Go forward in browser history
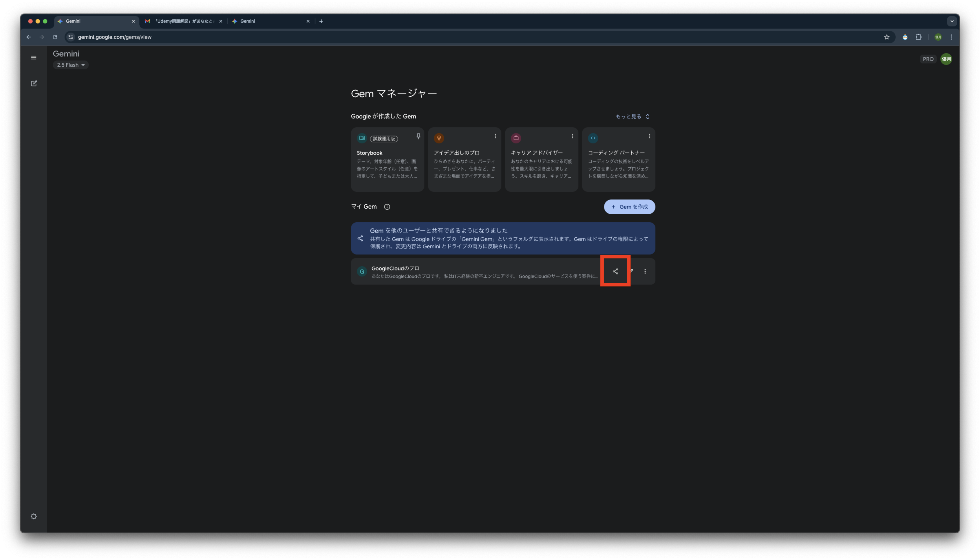This screenshot has height=560, width=980. [x=42, y=37]
